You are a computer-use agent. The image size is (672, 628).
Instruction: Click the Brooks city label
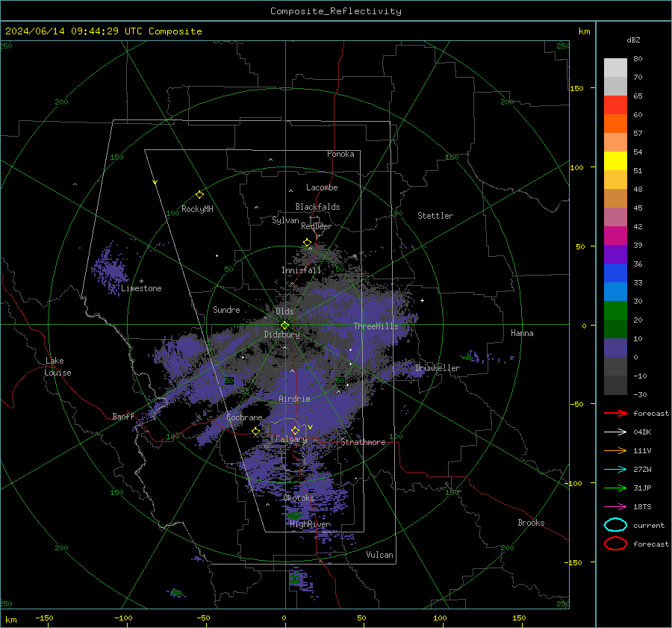pos(531,523)
